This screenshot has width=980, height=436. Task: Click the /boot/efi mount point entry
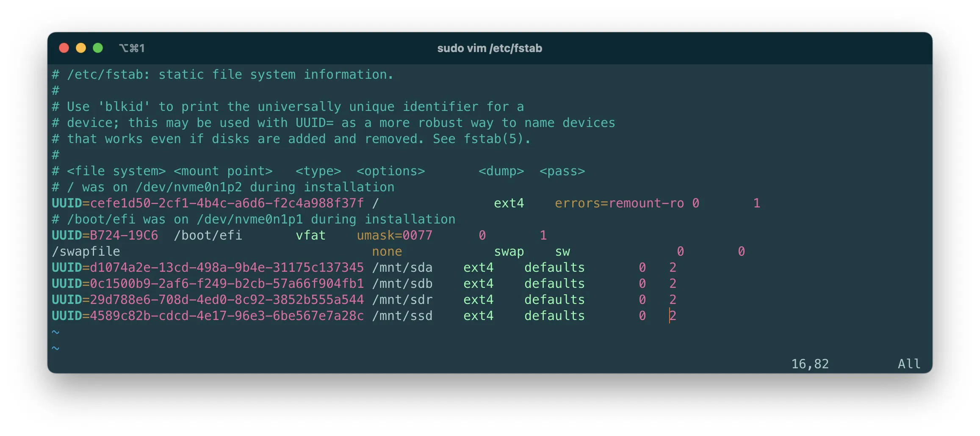click(208, 235)
